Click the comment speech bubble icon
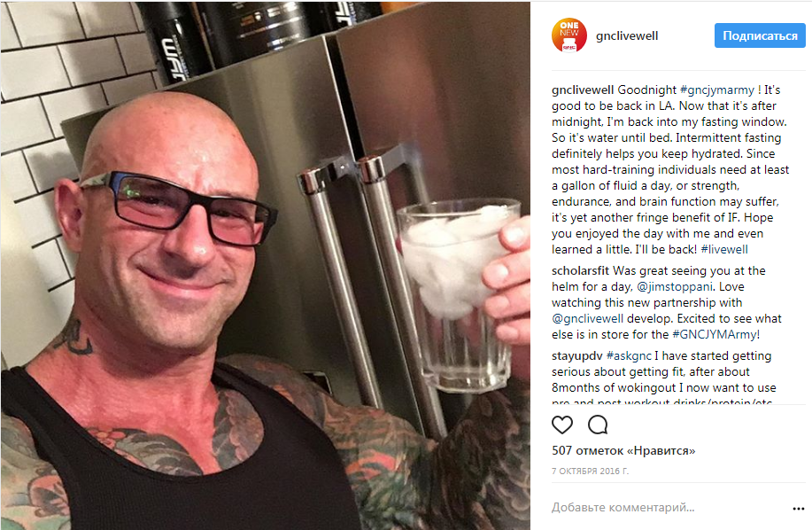The image size is (812, 530). click(598, 425)
